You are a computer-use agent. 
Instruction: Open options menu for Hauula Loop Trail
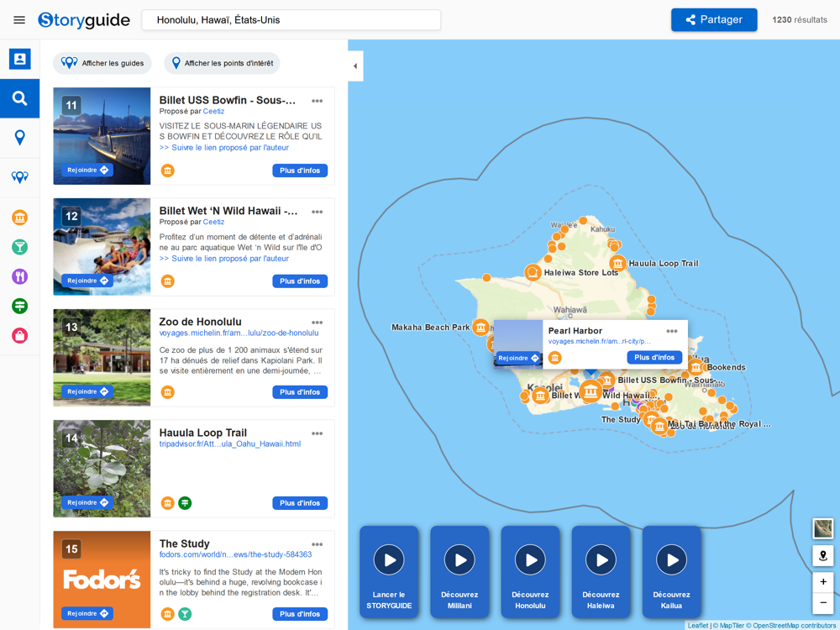(x=318, y=433)
